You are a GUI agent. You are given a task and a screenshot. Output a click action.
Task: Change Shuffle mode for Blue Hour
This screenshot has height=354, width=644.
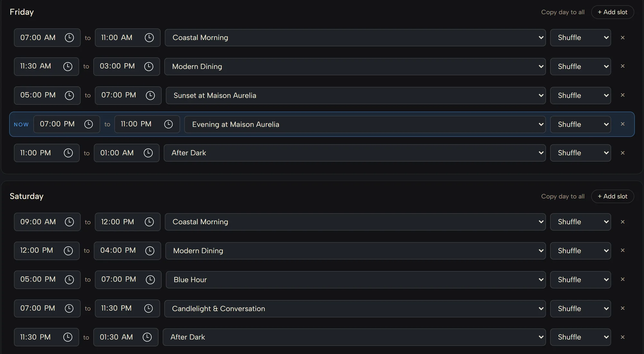pyautogui.click(x=581, y=280)
